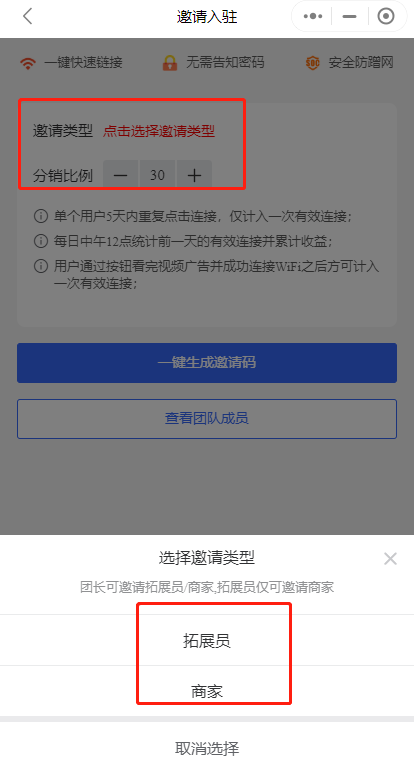Tap the circular target close icon
This screenshot has height=775, width=414.
386,16
